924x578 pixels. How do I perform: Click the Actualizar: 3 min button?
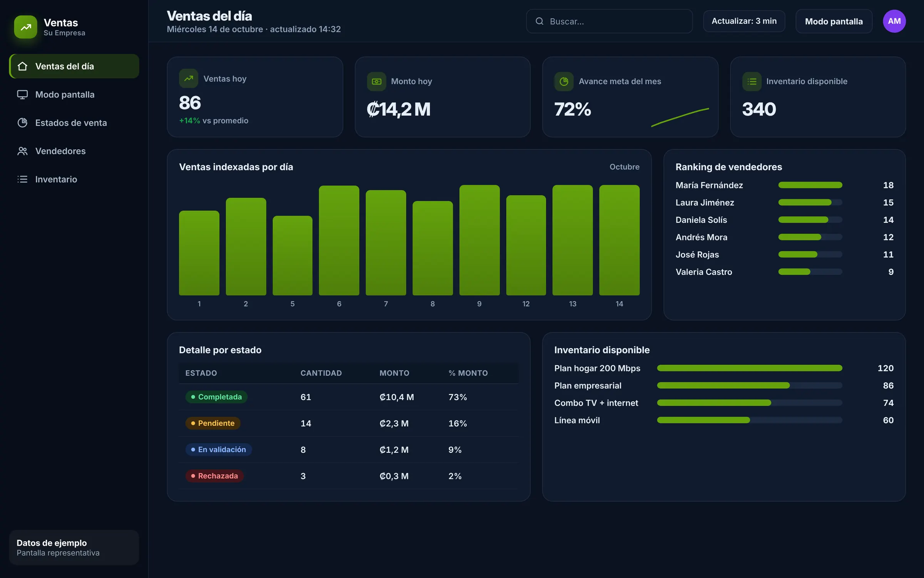click(x=744, y=21)
